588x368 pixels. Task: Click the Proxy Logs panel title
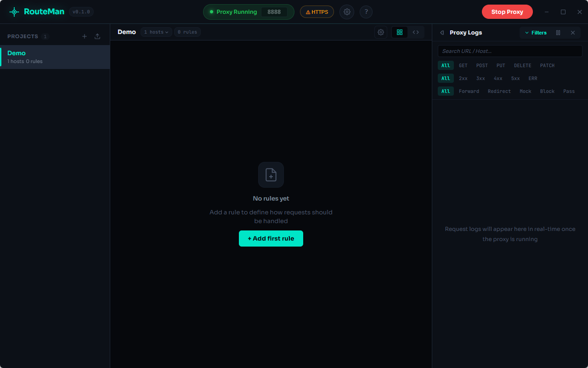pyautogui.click(x=466, y=33)
